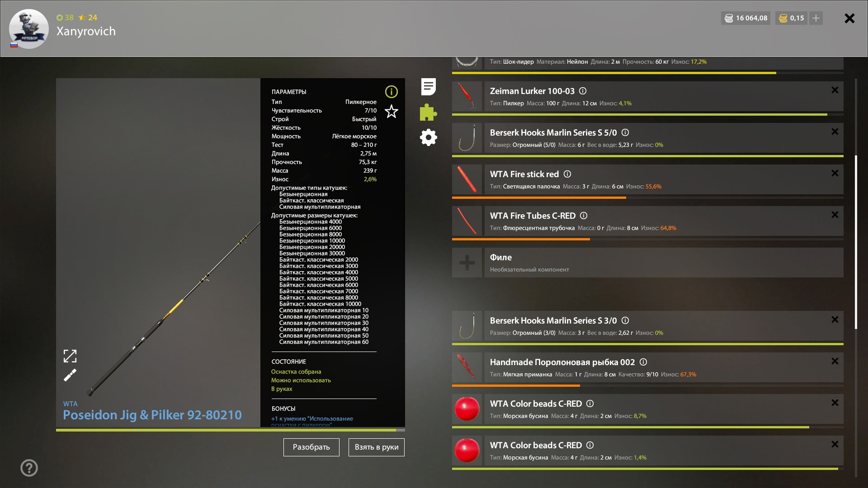Click the pencil rename icon
The image size is (868, 488).
(70, 375)
